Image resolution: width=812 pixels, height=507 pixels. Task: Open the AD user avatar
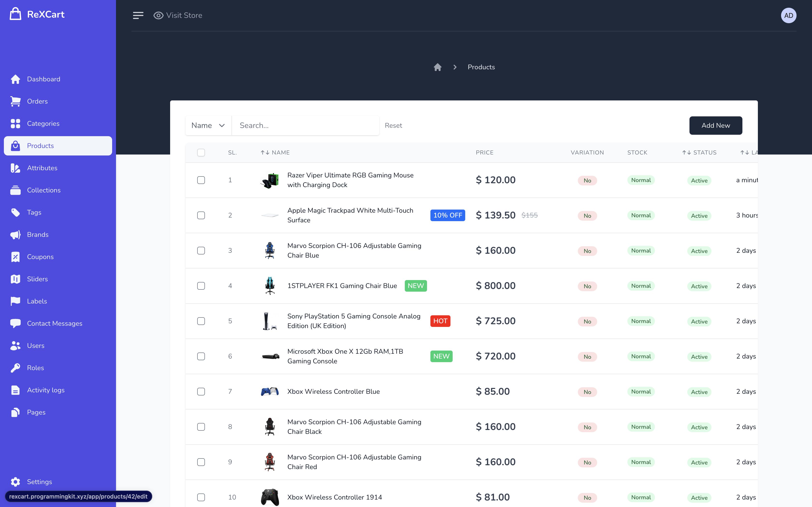[x=788, y=15]
